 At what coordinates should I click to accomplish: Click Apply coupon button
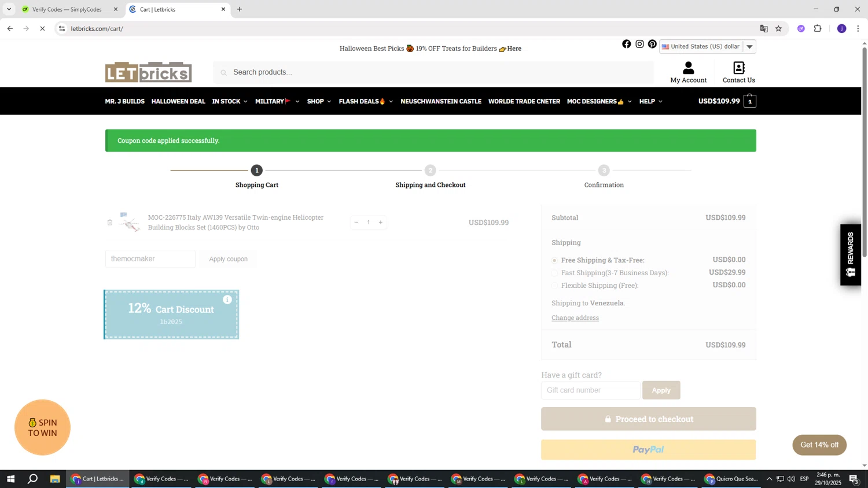click(228, 259)
